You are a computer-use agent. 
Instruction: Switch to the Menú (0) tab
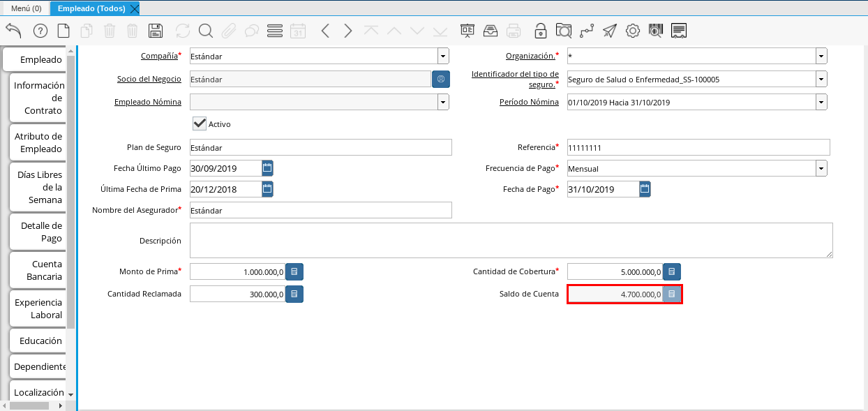pos(27,8)
